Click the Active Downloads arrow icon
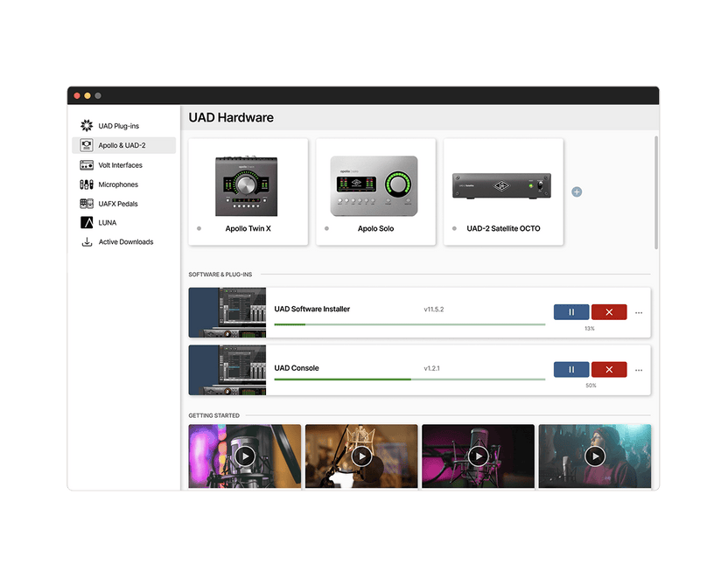The width and height of the screenshot is (728, 571). coord(86,241)
